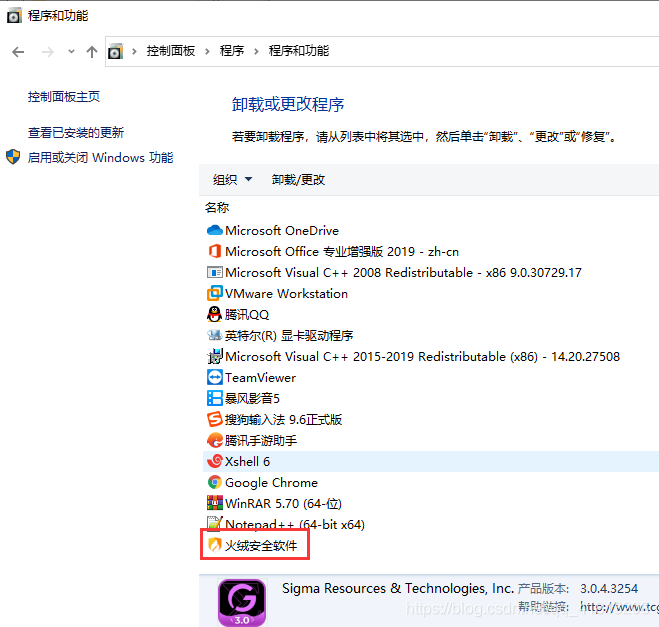Click the Intel graphics driver icon
This screenshot has width=659, height=627.
tap(215, 335)
